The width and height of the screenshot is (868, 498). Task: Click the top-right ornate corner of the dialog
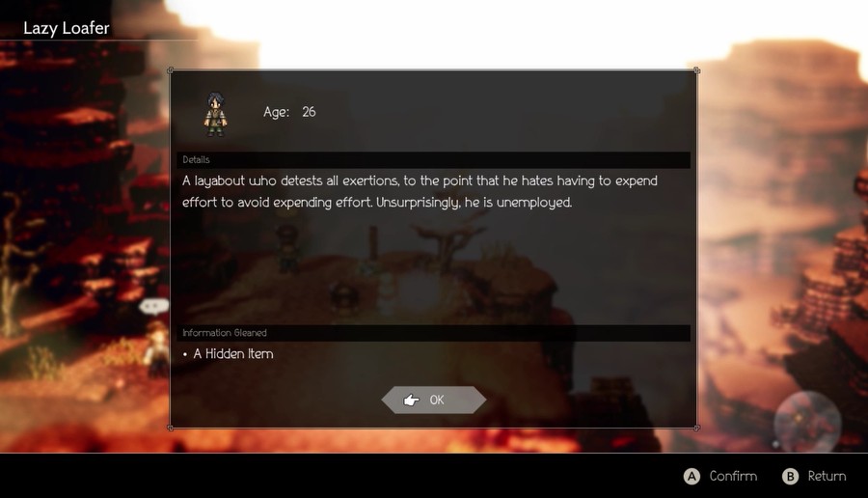[696, 70]
